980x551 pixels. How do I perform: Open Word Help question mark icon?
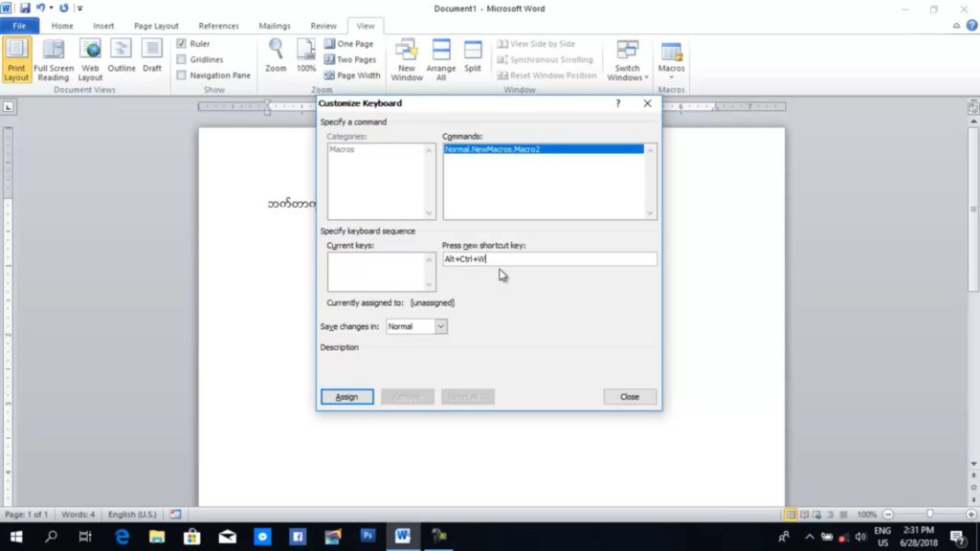(x=971, y=26)
